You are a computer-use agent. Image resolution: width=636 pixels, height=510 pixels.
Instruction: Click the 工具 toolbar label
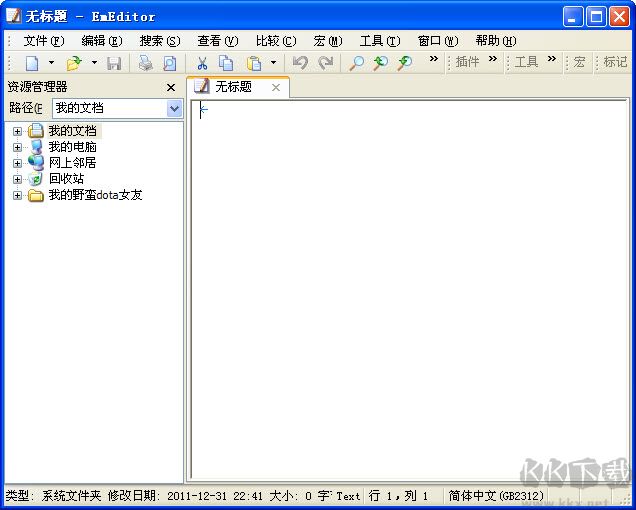[526, 62]
